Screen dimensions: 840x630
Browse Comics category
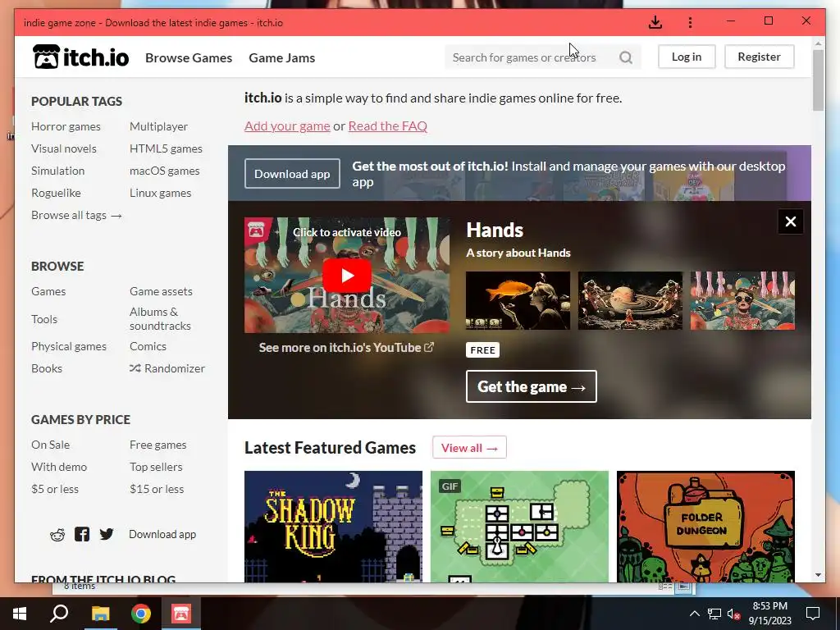pyautogui.click(x=148, y=346)
